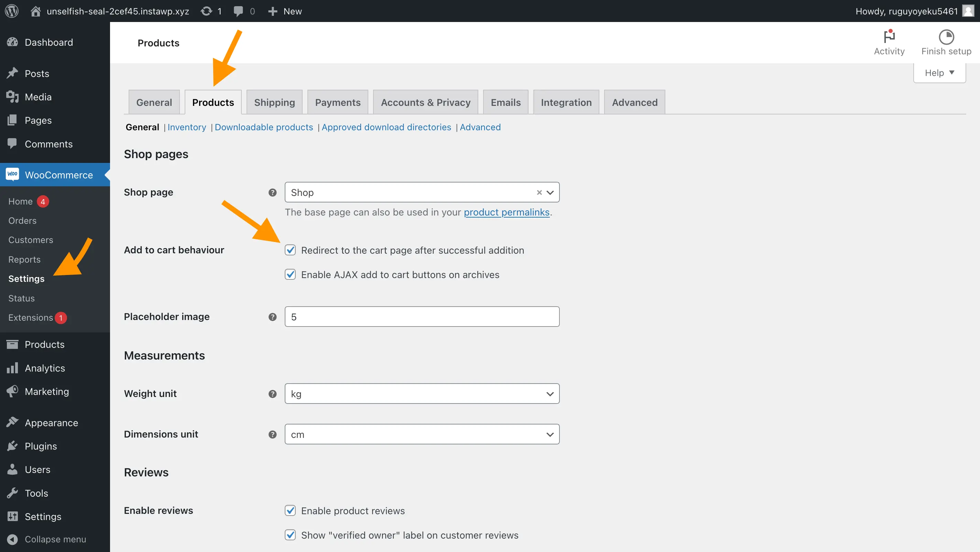
Task: Click the Inventory sub-menu link
Action: 186,126
